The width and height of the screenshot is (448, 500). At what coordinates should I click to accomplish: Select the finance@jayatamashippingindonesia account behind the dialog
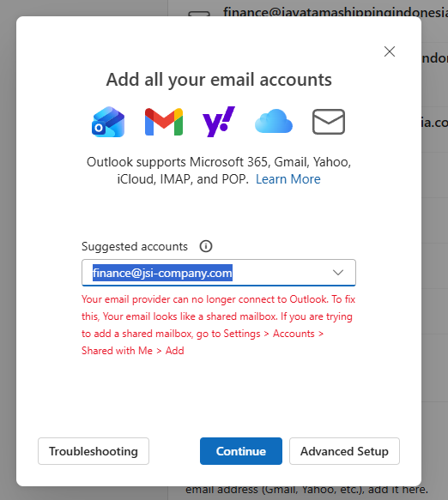(x=335, y=13)
